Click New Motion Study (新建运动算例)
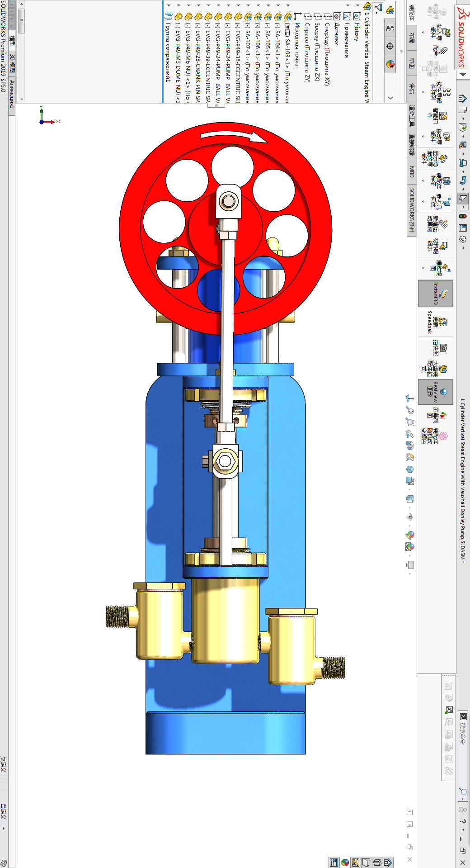470x868 pixels. (437, 224)
